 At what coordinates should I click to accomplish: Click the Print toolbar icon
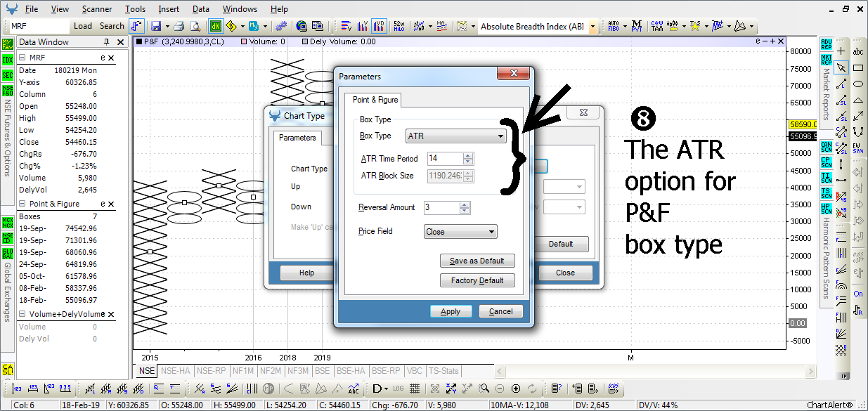click(x=179, y=26)
